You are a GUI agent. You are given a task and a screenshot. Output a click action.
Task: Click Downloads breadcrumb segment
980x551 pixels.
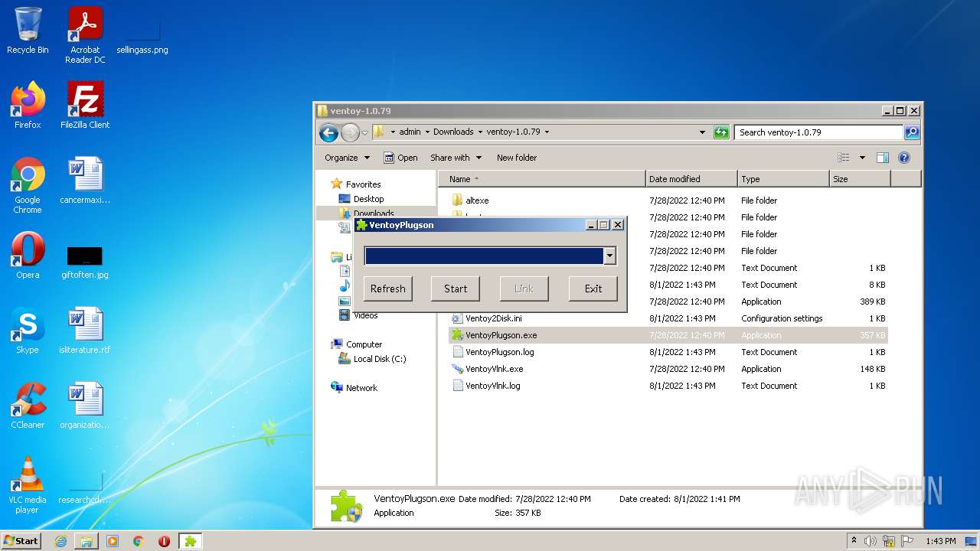453,132
